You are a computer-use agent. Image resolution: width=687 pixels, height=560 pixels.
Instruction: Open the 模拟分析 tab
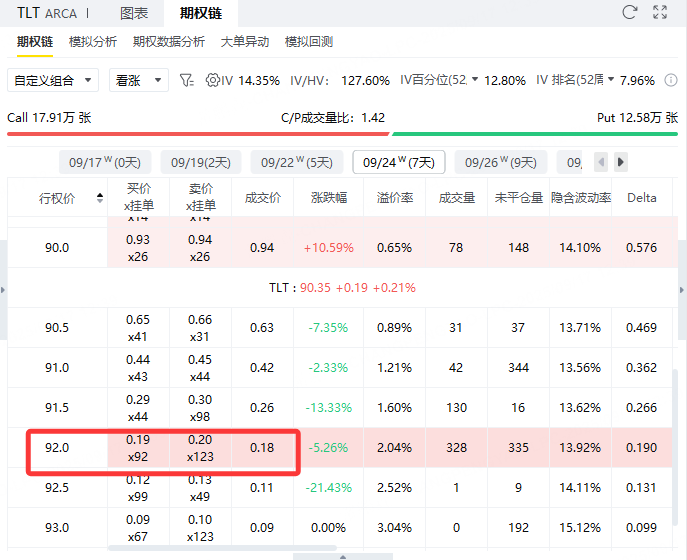tap(93, 42)
